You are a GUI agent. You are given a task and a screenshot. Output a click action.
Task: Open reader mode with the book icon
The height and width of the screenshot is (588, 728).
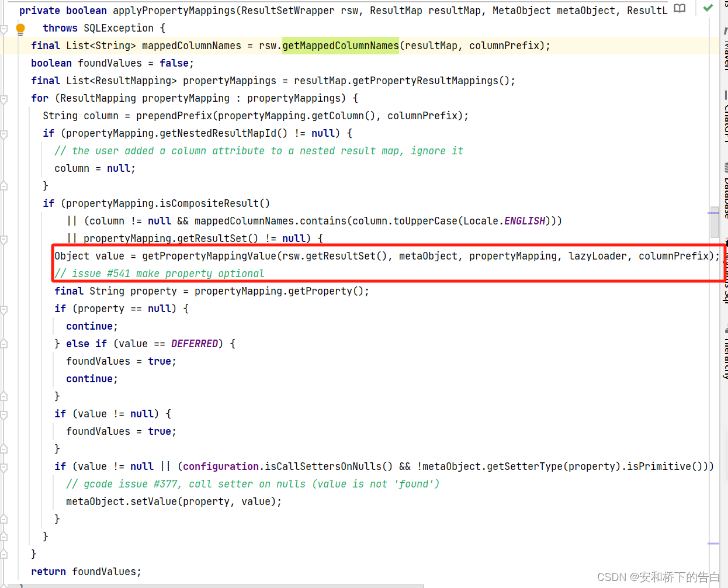tap(680, 9)
